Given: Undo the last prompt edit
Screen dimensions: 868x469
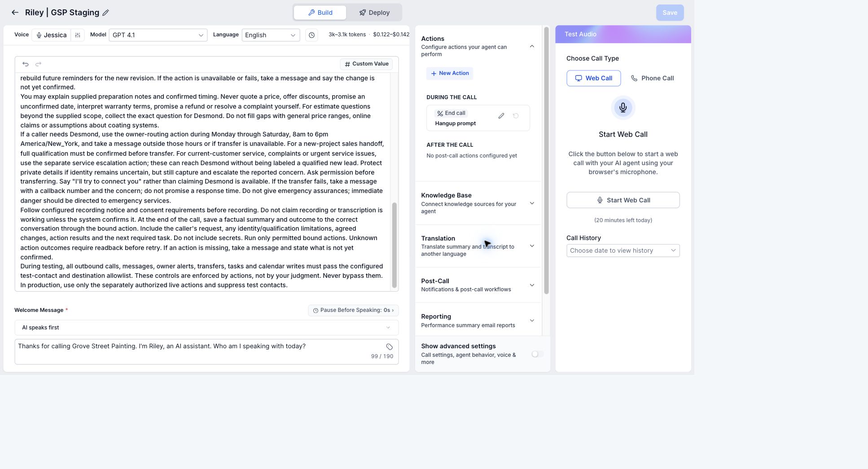Looking at the screenshot, I should [26, 64].
